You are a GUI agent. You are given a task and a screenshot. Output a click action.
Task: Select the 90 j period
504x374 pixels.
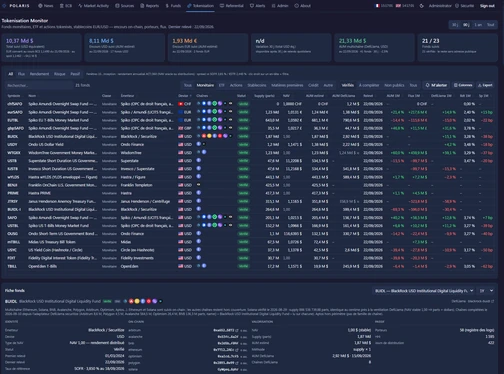click(x=466, y=25)
